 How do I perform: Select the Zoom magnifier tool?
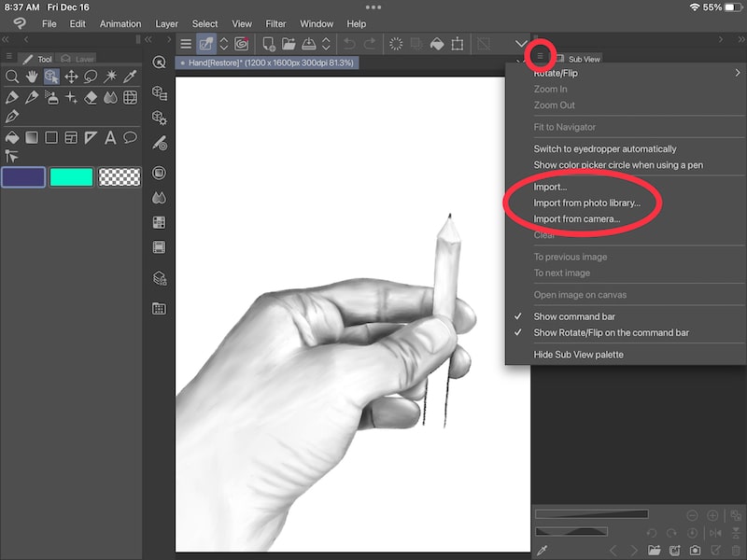12,77
